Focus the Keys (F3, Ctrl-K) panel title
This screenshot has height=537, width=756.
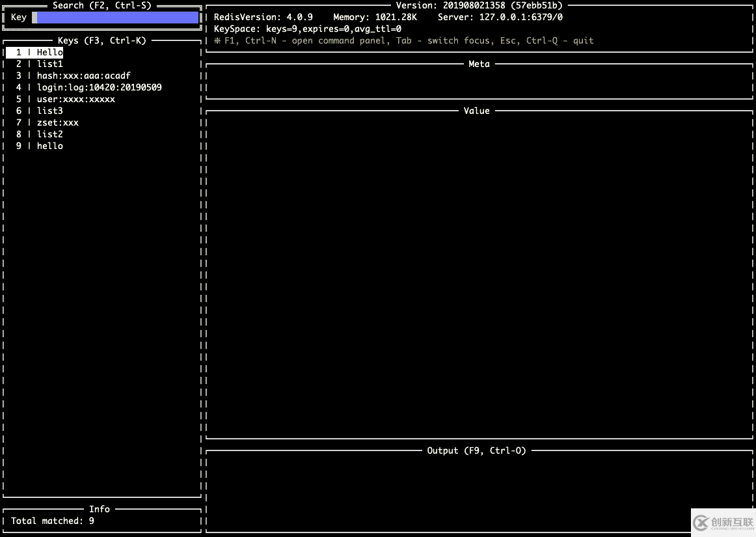pyautogui.click(x=101, y=40)
